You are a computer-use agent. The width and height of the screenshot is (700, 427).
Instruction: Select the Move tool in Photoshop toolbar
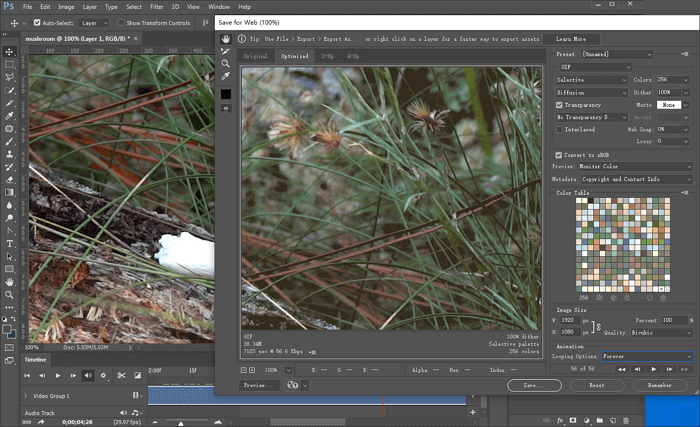click(x=9, y=51)
